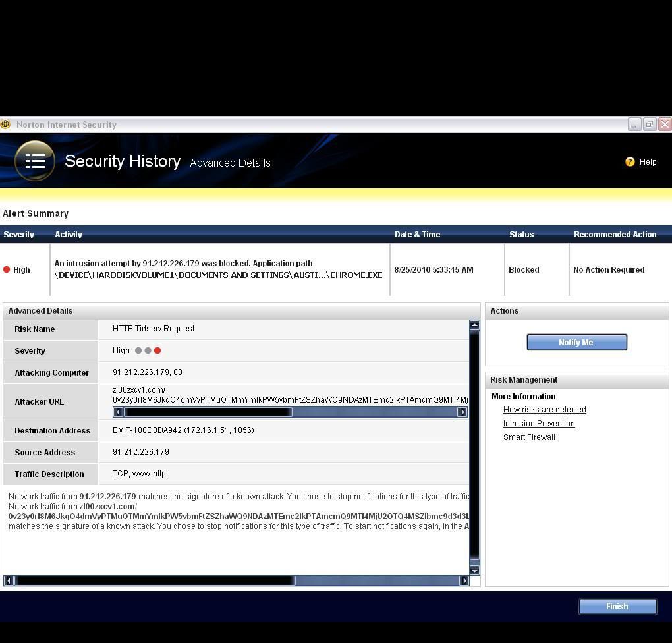This screenshot has width=672, height=643.
Task: Open the Intrusion Prevention link
Action: [x=539, y=424]
